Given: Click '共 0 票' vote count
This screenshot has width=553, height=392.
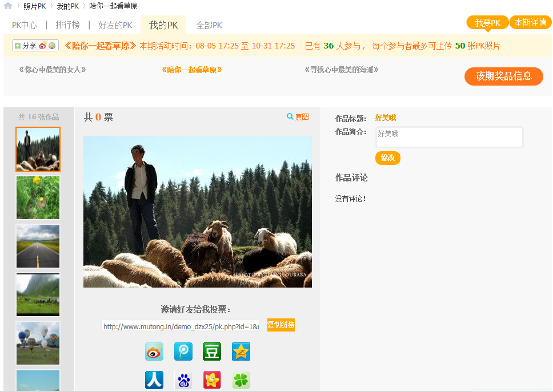Looking at the screenshot, I should [x=98, y=117].
